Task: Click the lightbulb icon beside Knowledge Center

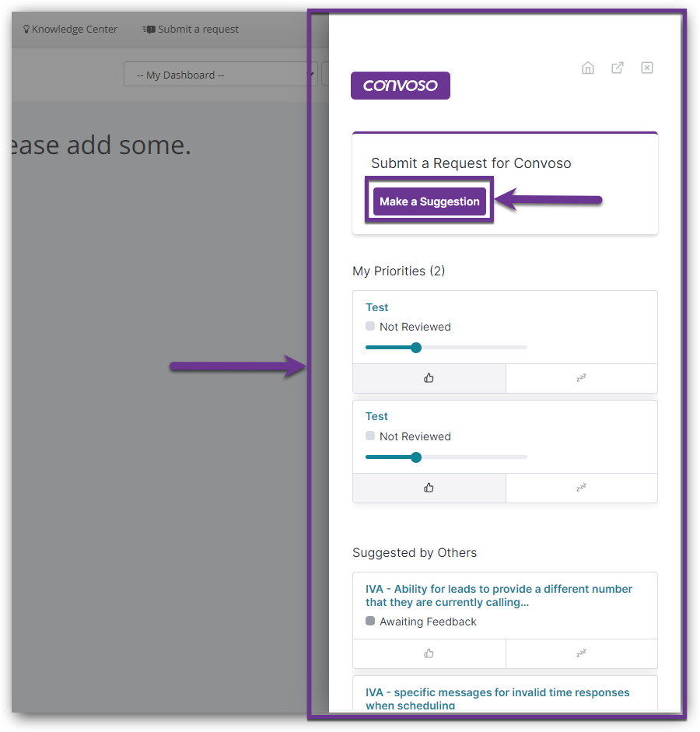Action: (x=26, y=29)
